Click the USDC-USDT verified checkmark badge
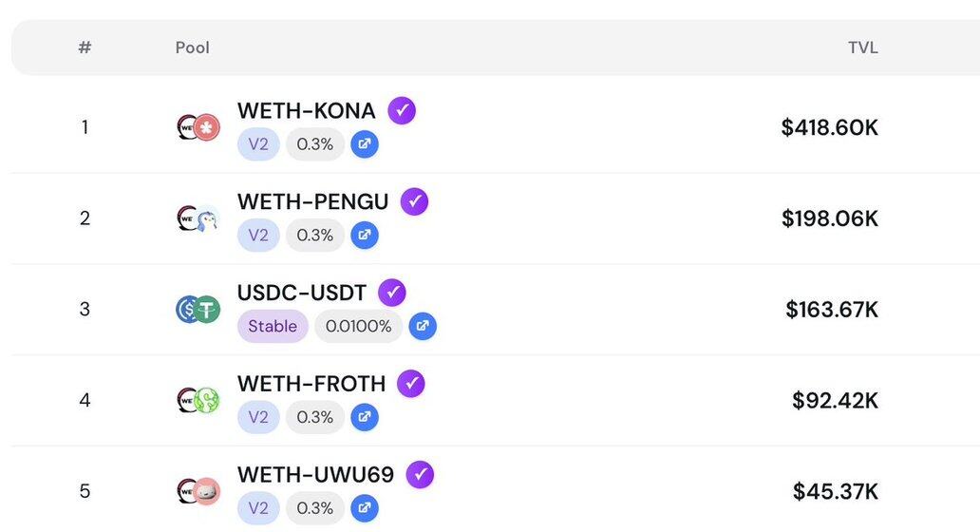The height and width of the screenshot is (532, 980). pos(392,293)
